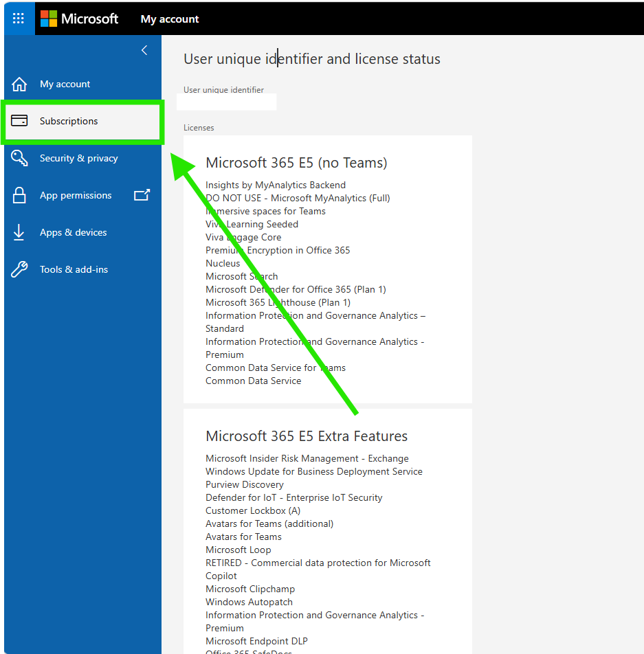644x654 pixels.
Task: Click 'Viva Learning Seeded' entry
Action: (x=252, y=224)
